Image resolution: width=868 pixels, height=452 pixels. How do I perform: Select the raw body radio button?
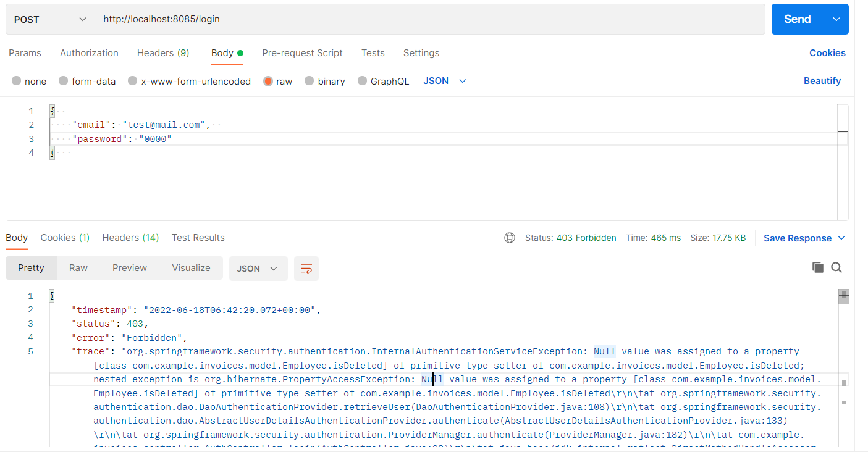coord(268,81)
